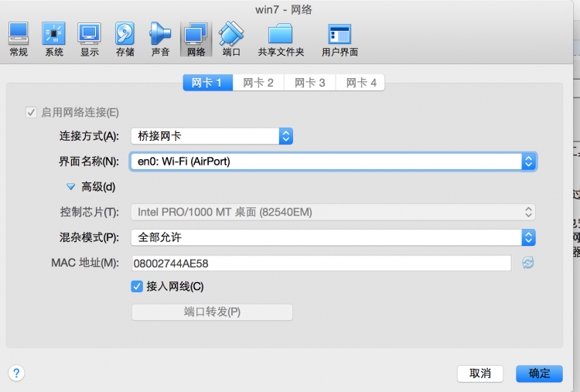Viewport: 580px width, 392px height.
Task: Open the 界面名称 dropdown showing en0: Wi-Fi
Action: [x=333, y=162]
